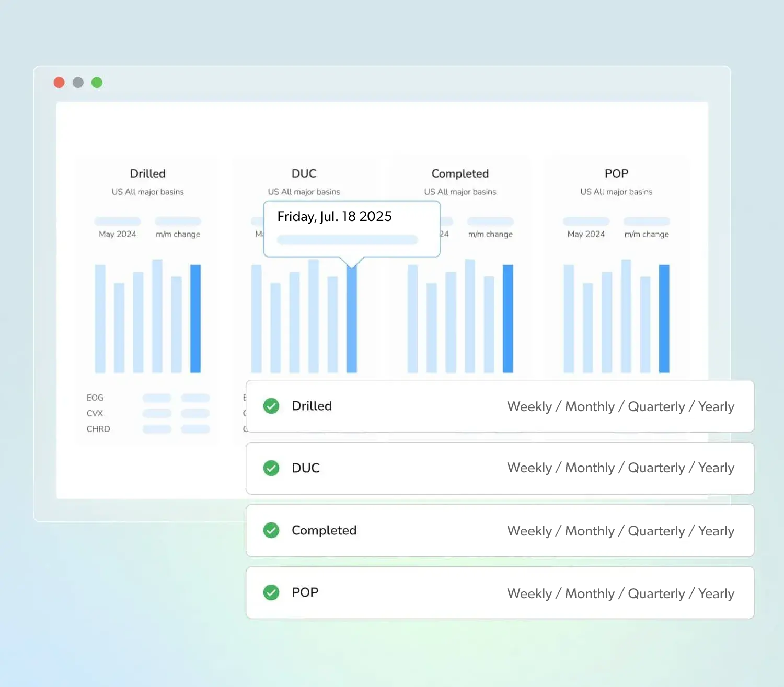Click the dark blue bar in the Drilled chart

click(195, 319)
